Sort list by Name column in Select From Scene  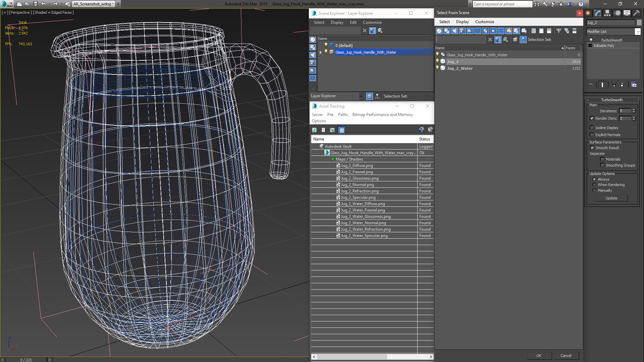click(500, 48)
